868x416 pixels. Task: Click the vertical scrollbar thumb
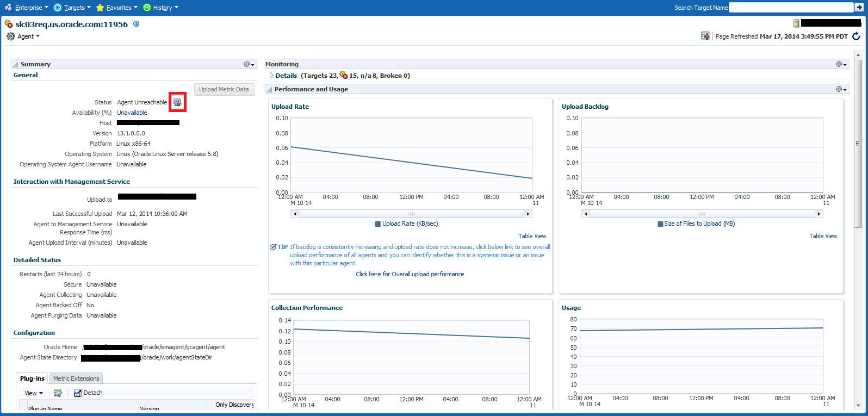858,144
